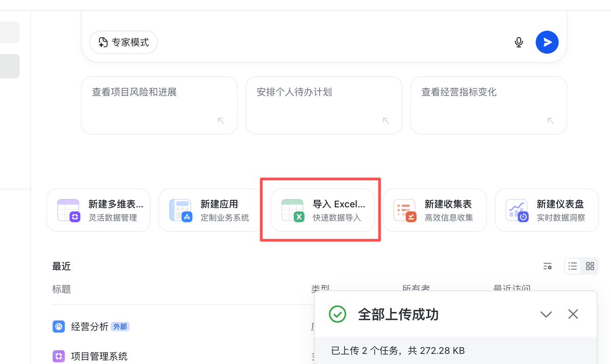The width and height of the screenshot is (611, 364).
Task: Click 导入 Excel green spreadsheet icon
Action: 293,210
